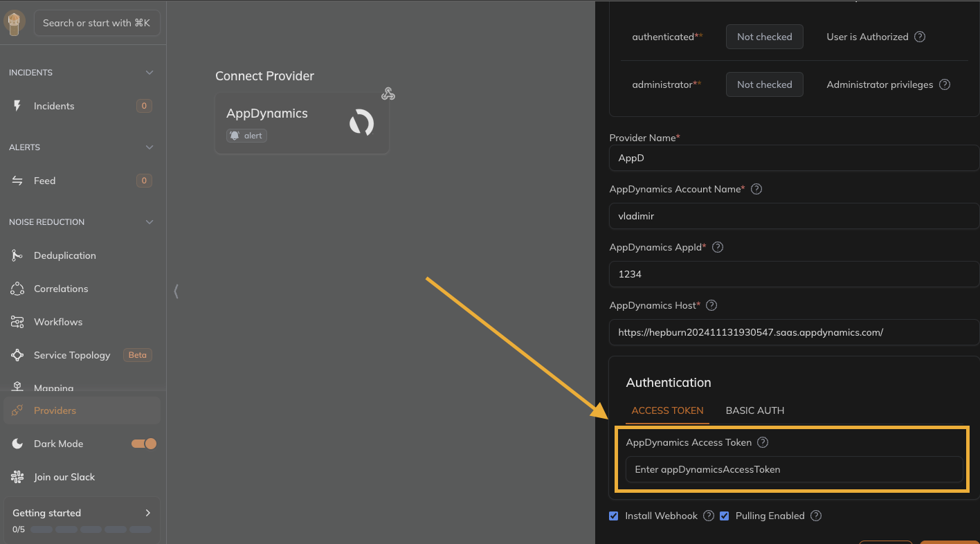Click help icon next to User is Authorized

920,37
